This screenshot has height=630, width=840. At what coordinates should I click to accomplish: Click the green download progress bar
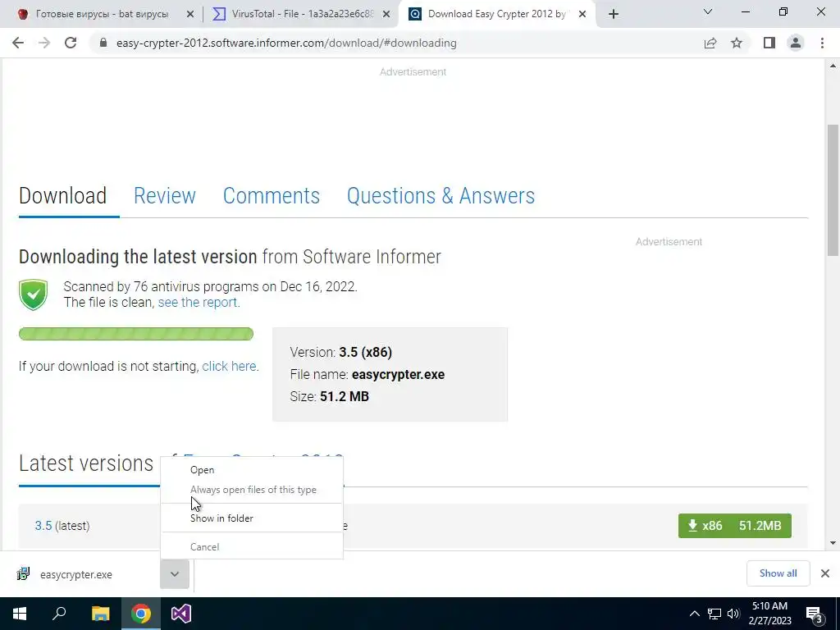point(136,334)
